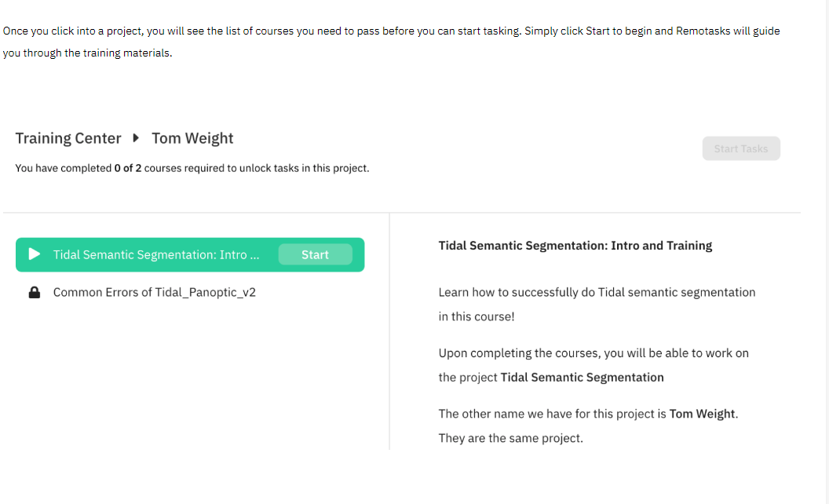Viewport: 829px width, 504px height.
Task: Click the bold 0 of 2 progress count
Action: click(128, 168)
